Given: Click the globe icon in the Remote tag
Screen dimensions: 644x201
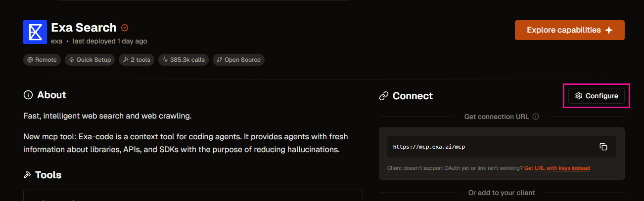Looking at the screenshot, I should [31, 60].
